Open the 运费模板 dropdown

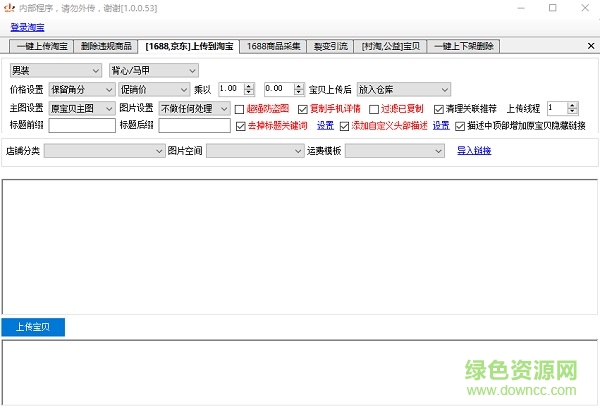pos(395,151)
